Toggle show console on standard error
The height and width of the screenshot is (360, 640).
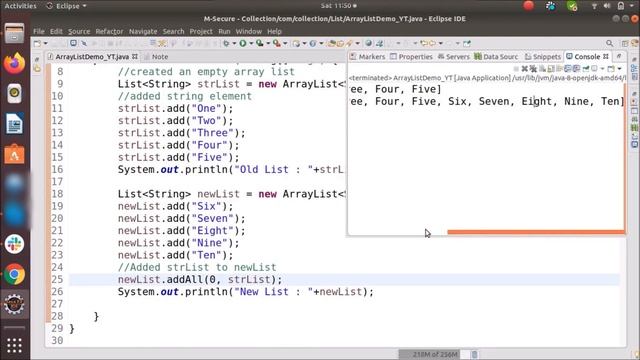577,69
